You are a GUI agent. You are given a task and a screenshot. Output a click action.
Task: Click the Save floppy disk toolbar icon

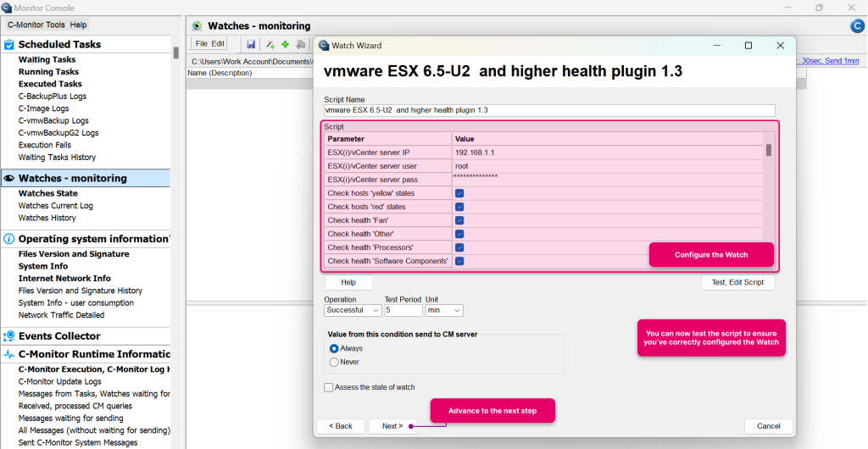coord(251,44)
